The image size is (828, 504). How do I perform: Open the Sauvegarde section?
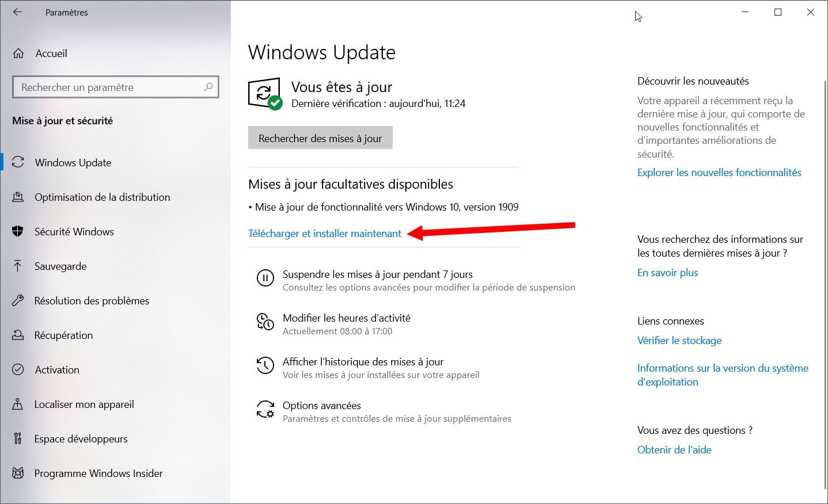click(60, 266)
